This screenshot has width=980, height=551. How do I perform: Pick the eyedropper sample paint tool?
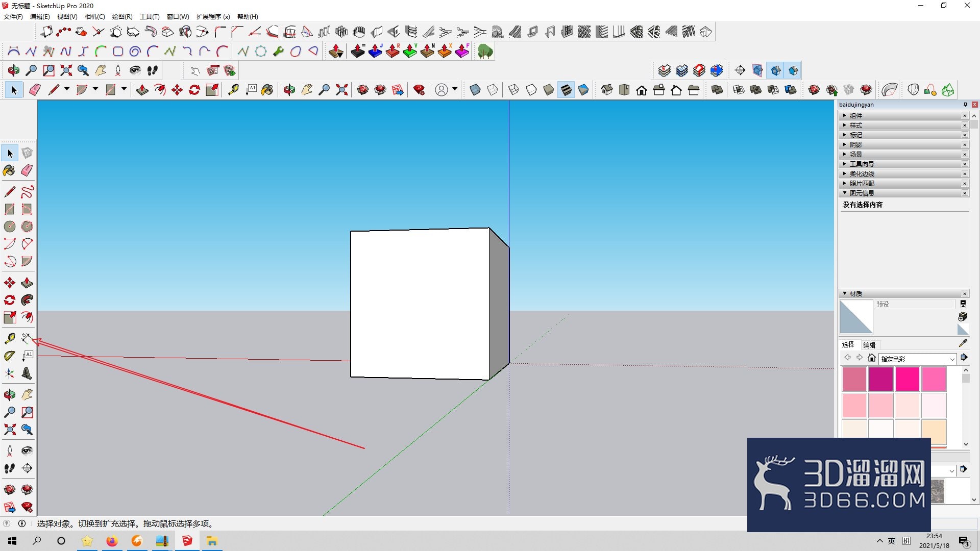coord(963,343)
